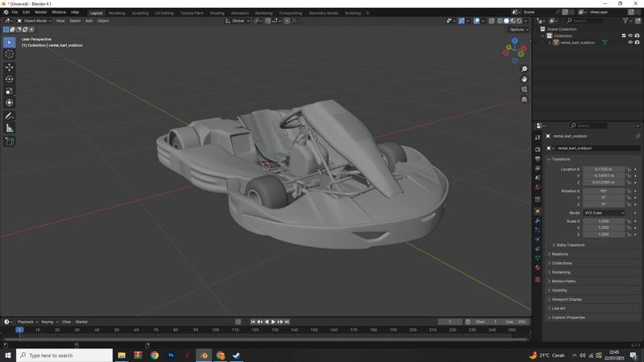Toggle camera view in the viewport

pyautogui.click(x=524, y=89)
